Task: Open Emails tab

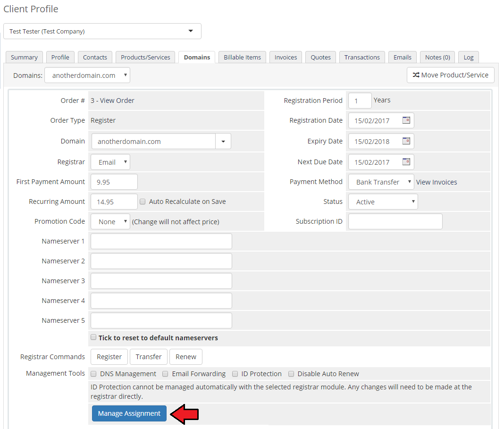Action: pos(403,57)
